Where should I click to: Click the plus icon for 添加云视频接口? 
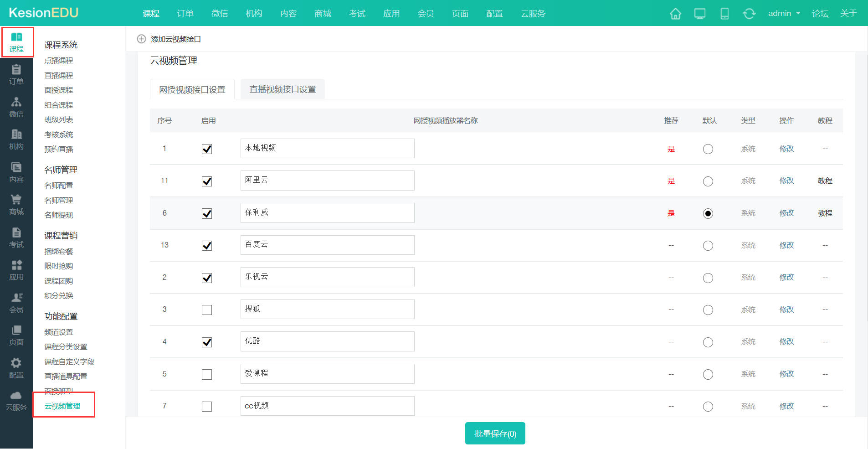pos(141,39)
